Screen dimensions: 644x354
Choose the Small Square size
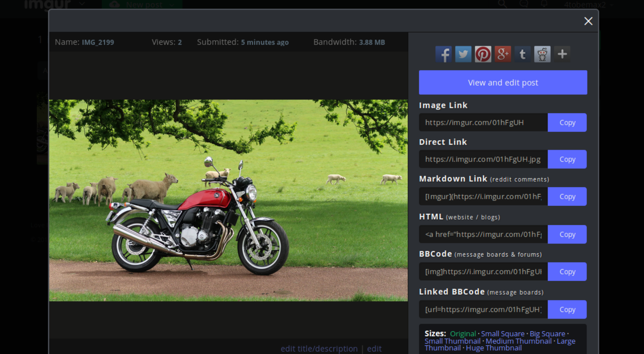[503, 334]
